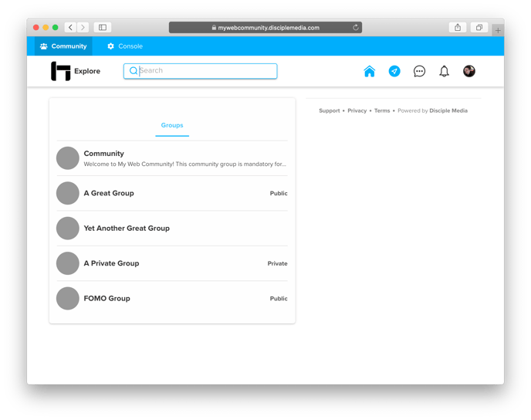Select the Groups tab
Viewport: 531px width, 420px height.
tap(172, 125)
